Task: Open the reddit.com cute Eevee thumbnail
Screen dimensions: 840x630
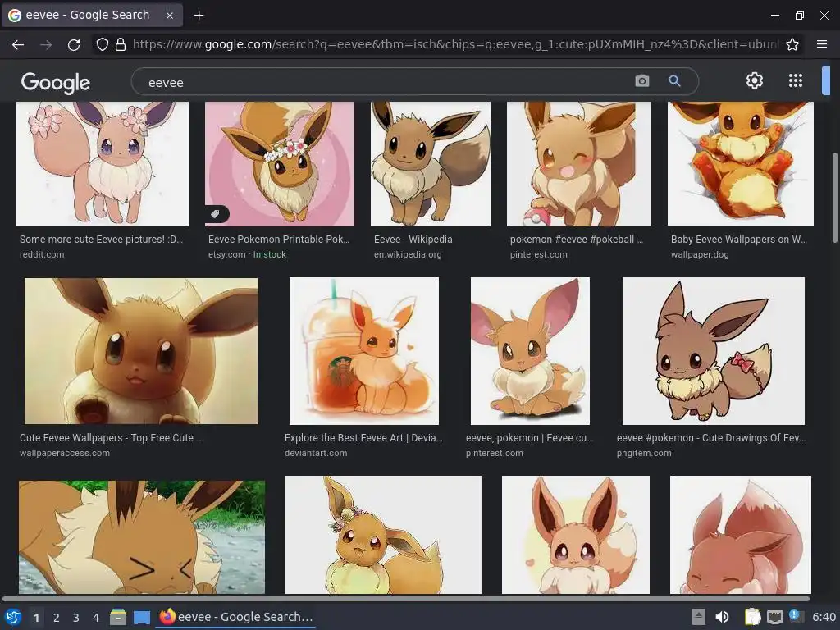Action: coord(103,164)
